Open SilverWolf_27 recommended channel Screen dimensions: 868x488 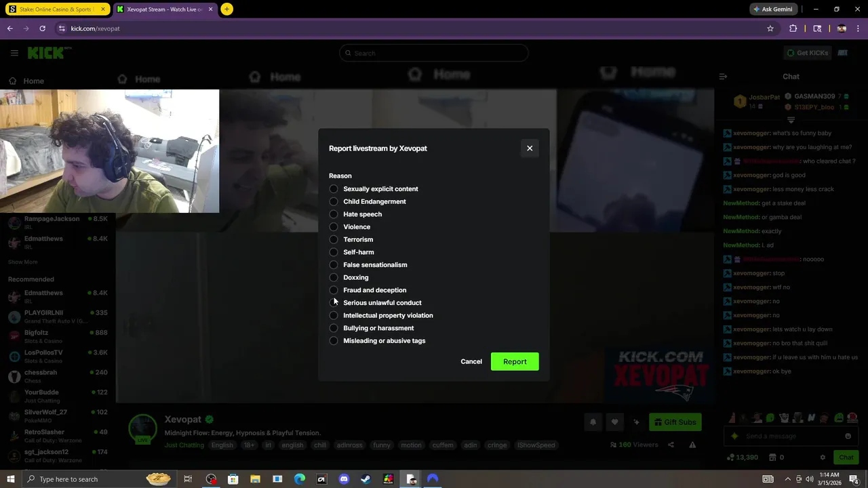point(58,415)
